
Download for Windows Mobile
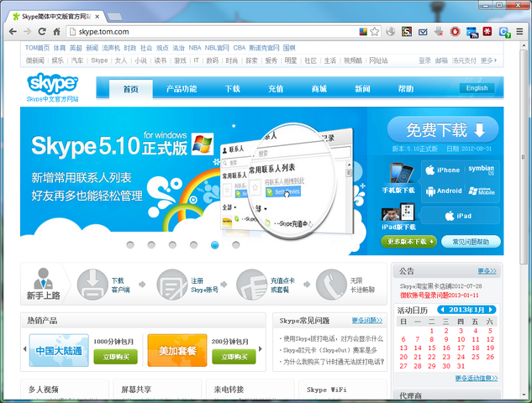[x=482, y=191]
